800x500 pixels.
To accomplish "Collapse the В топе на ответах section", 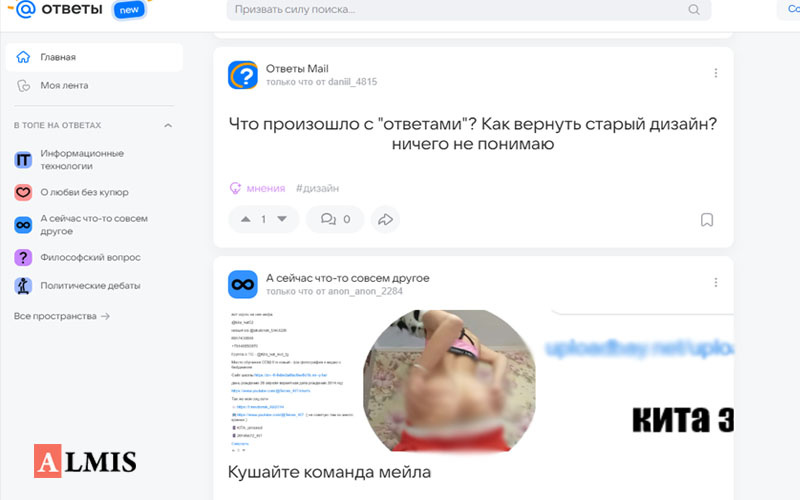I will 168,126.
